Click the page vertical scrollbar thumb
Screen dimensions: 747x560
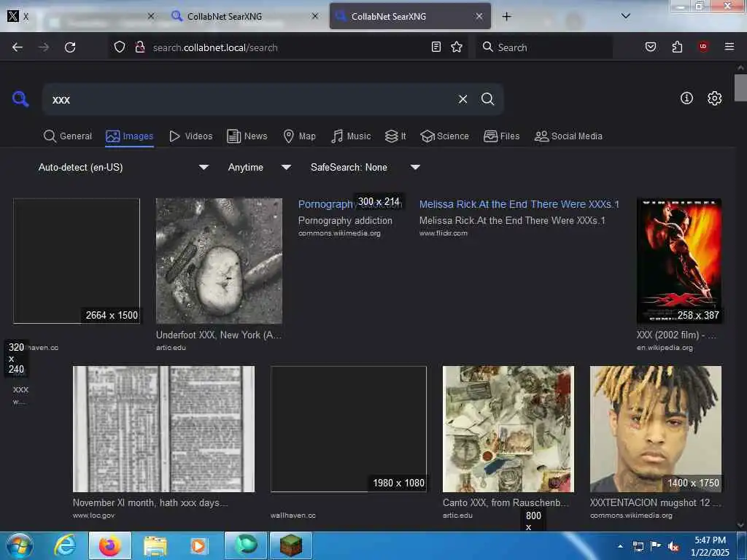[740, 87]
